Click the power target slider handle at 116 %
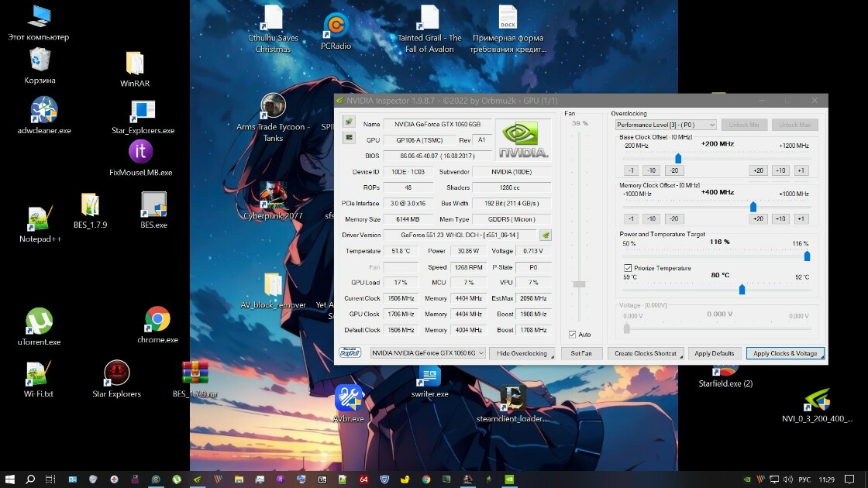Screen dimensions: 868x488 (807, 256)
